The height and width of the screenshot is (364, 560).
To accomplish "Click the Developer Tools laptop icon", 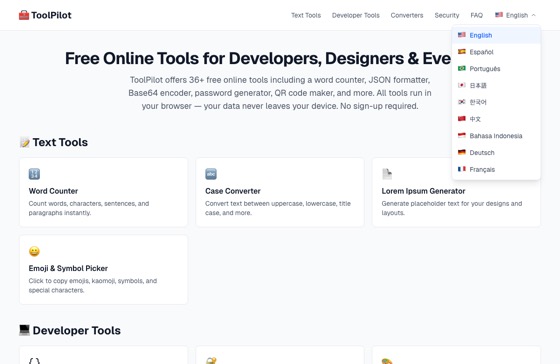I will (24, 330).
